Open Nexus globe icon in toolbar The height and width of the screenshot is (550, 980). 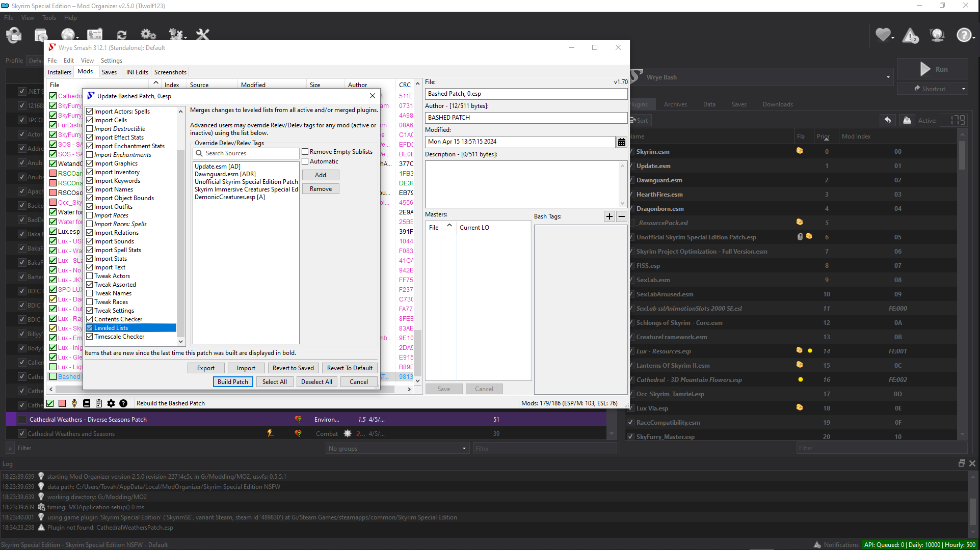[x=68, y=35]
